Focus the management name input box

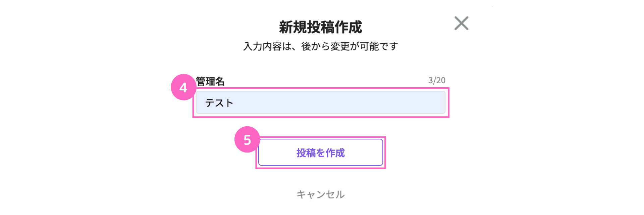coord(320,102)
